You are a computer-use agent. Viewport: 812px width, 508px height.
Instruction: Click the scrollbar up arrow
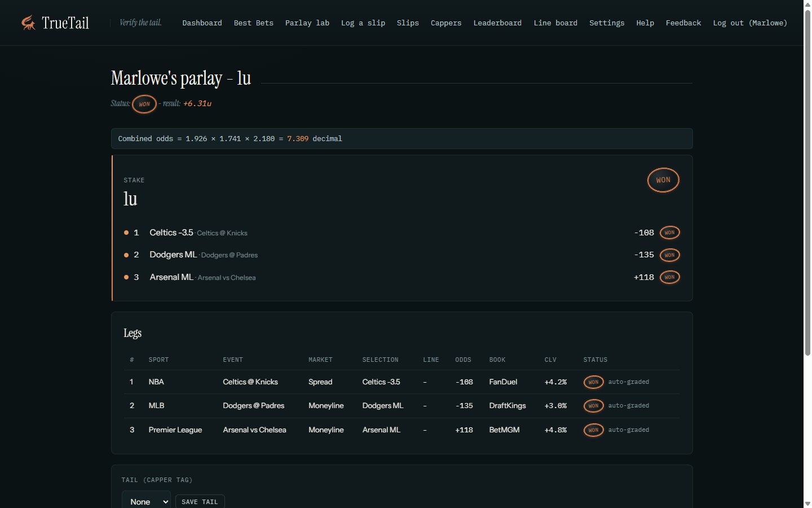tap(807, 5)
